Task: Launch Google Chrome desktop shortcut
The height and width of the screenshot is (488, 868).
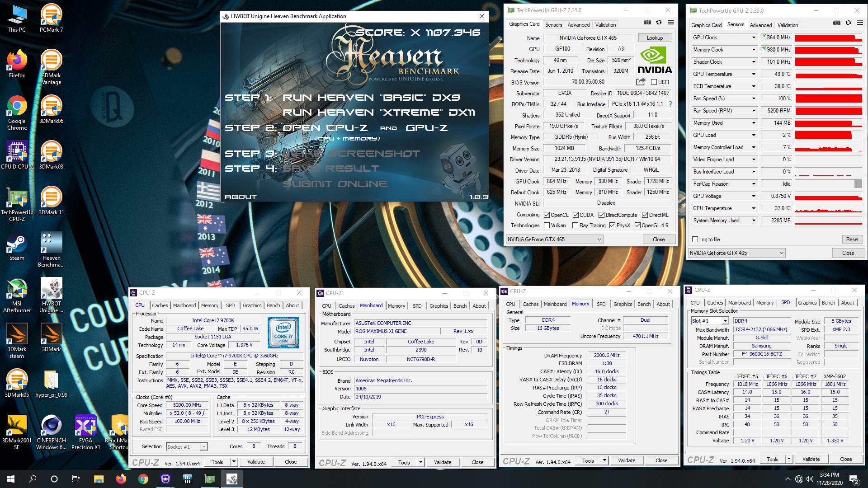Action: tap(17, 113)
